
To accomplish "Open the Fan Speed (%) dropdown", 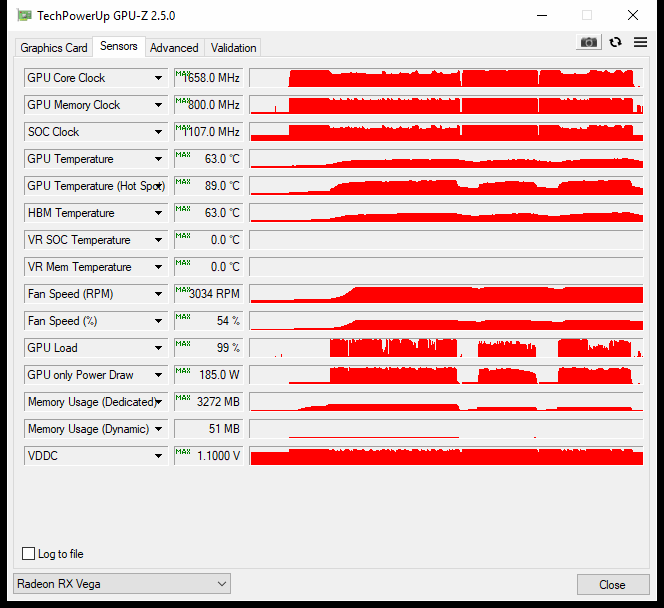I will (158, 321).
